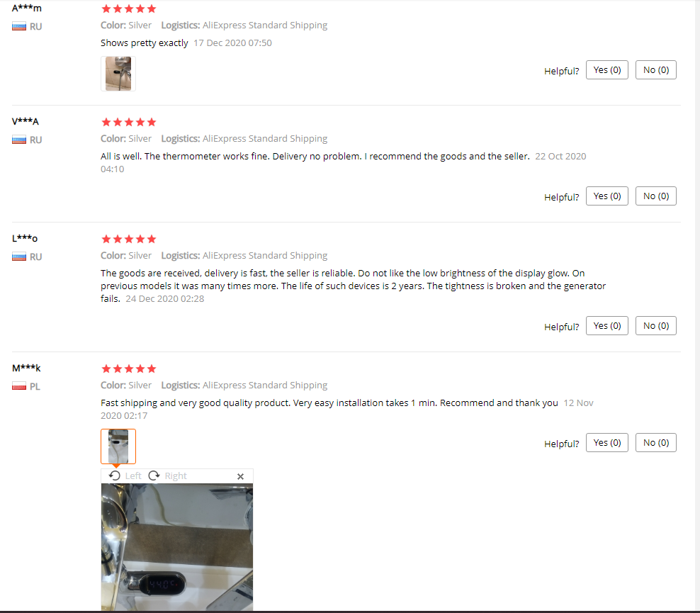Click the Russian flag under V***A

18,140
